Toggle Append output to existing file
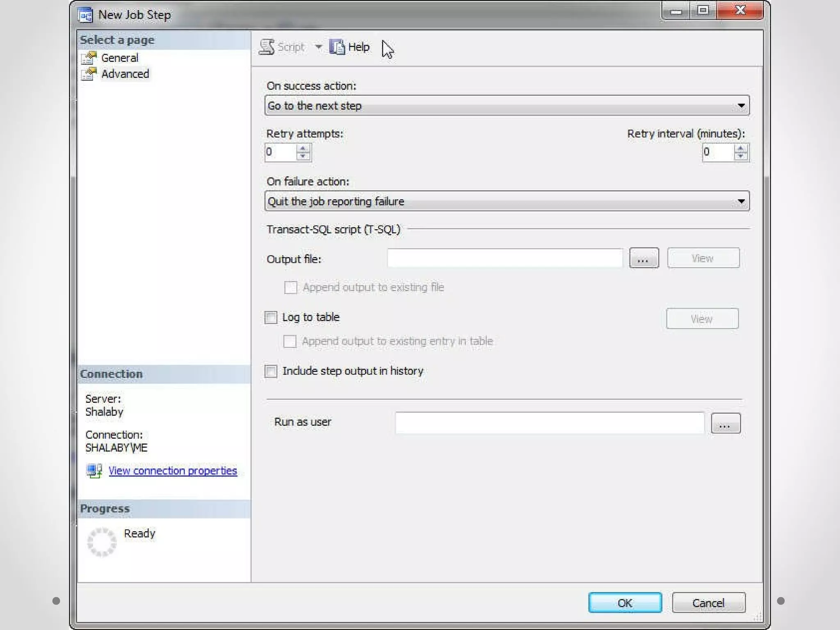 click(290, 287)
